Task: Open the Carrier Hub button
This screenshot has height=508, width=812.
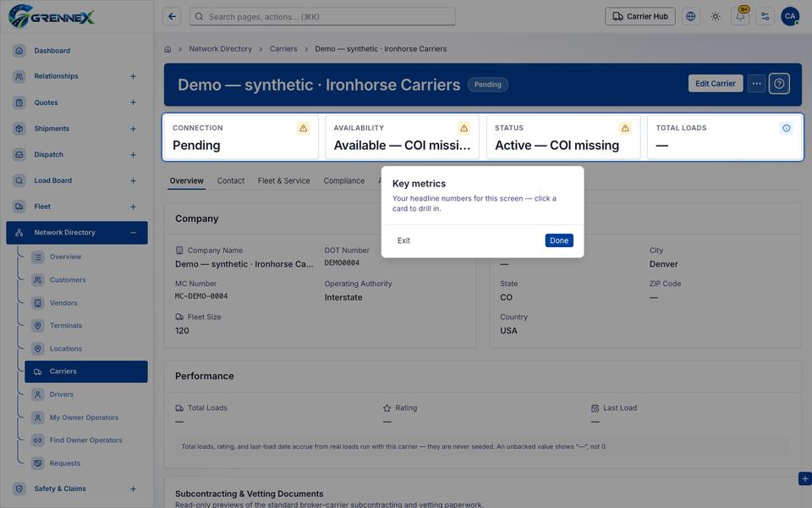Action: [x=640, y=17]
